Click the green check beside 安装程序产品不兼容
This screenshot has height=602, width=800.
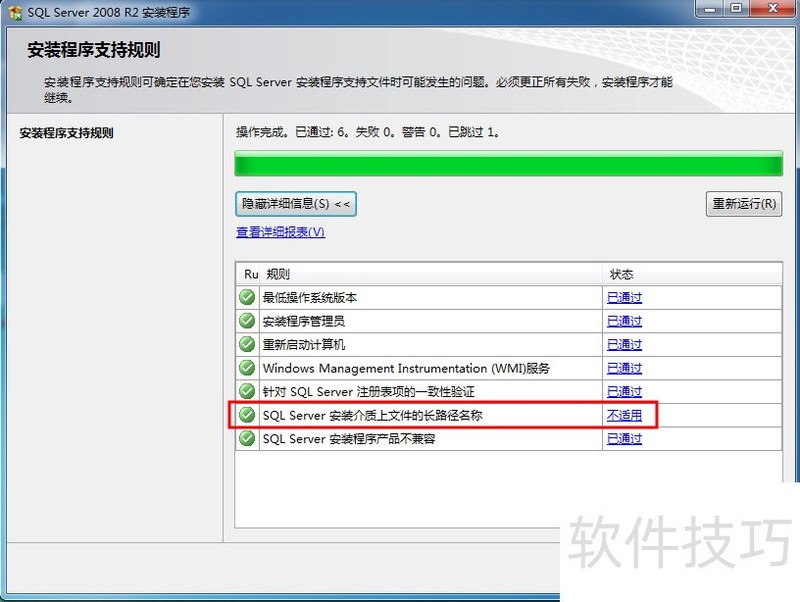246,439
